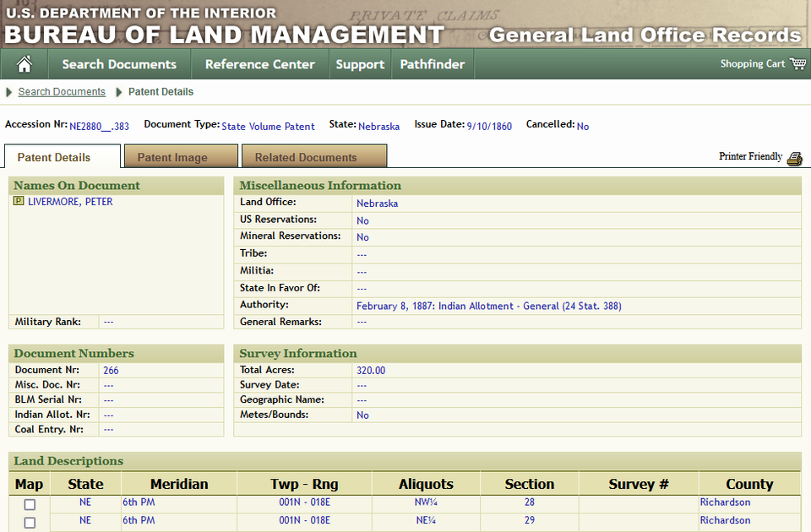Screen dimensions: 811x532
Task: Click the Search Documents breadcrumb link
Action: 62,91
